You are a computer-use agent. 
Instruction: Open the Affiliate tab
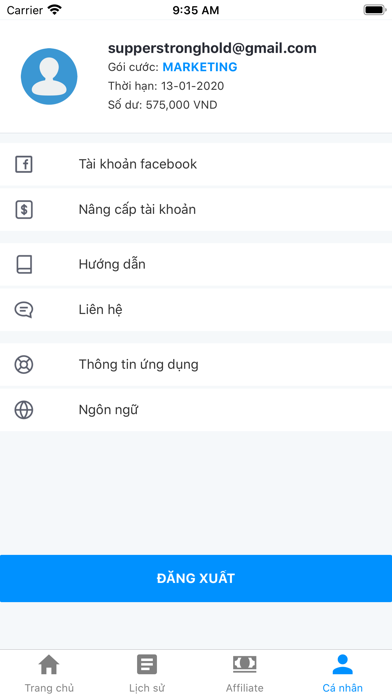245,673
